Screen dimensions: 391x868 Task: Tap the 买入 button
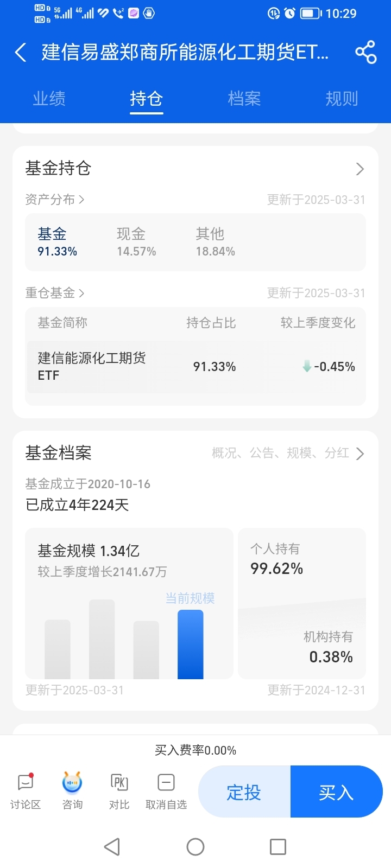(337, 792)
